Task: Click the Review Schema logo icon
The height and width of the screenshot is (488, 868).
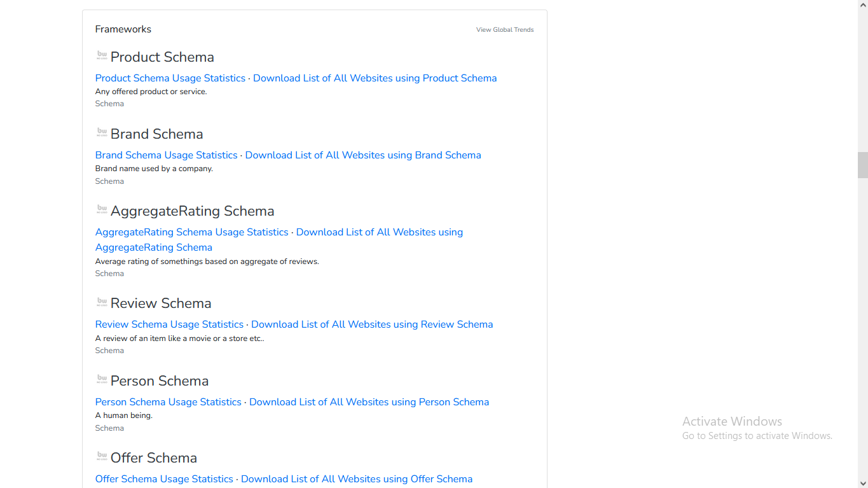Action: point(102,302)
